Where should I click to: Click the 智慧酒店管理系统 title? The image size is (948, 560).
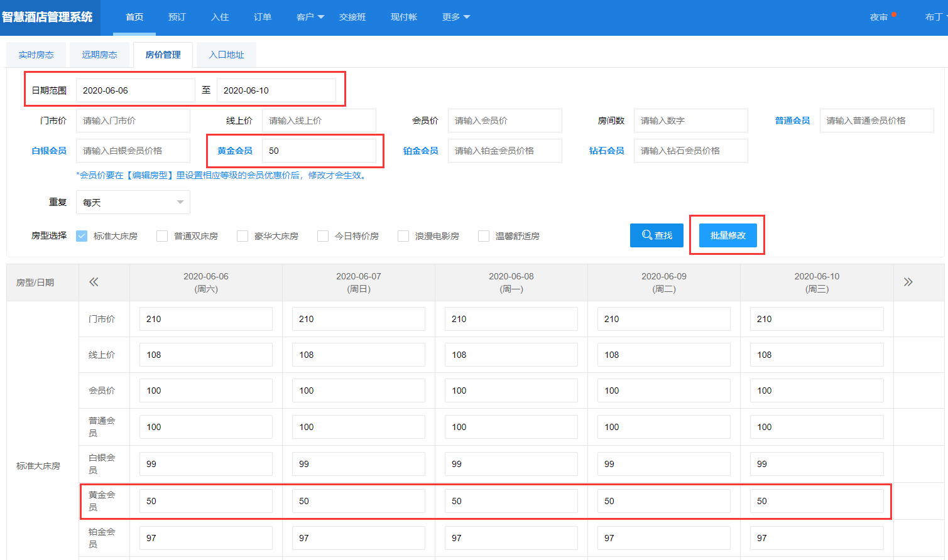pyautogui.click(x=48, y=17)
